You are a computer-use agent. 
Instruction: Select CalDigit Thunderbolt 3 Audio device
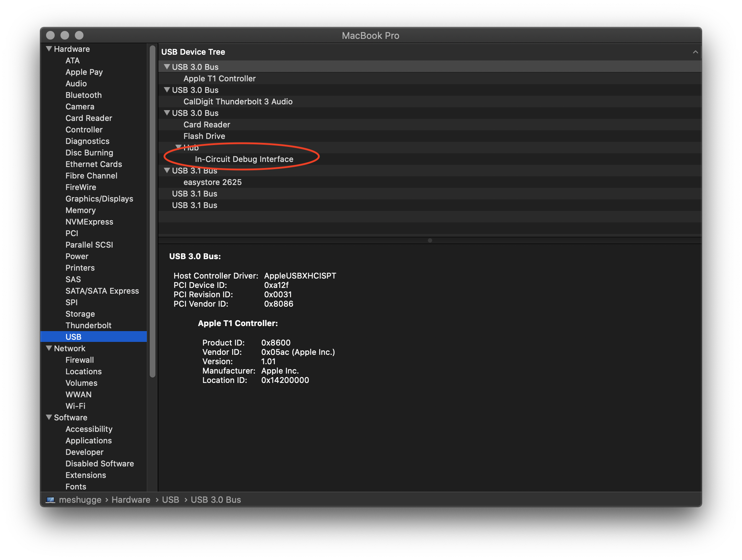click(430, 101)
